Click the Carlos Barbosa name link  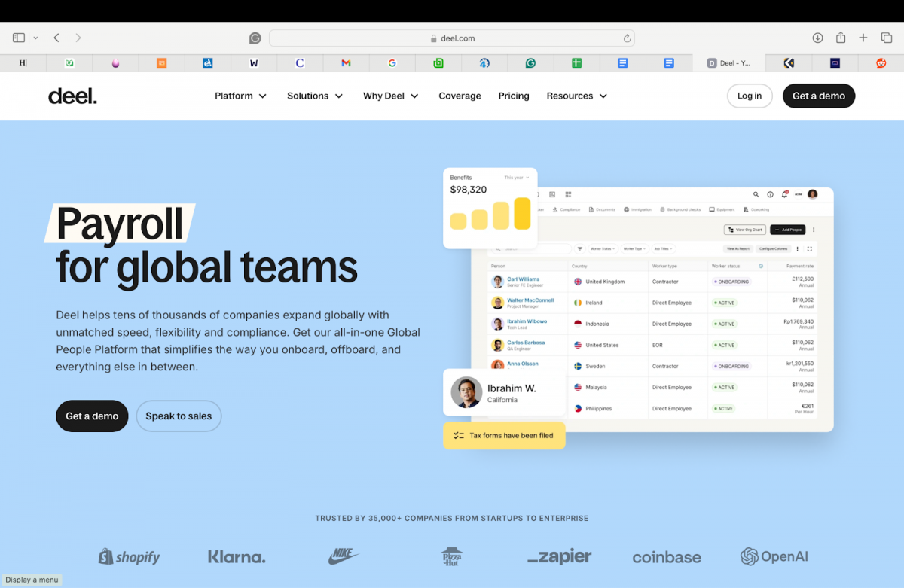point(526,343)
